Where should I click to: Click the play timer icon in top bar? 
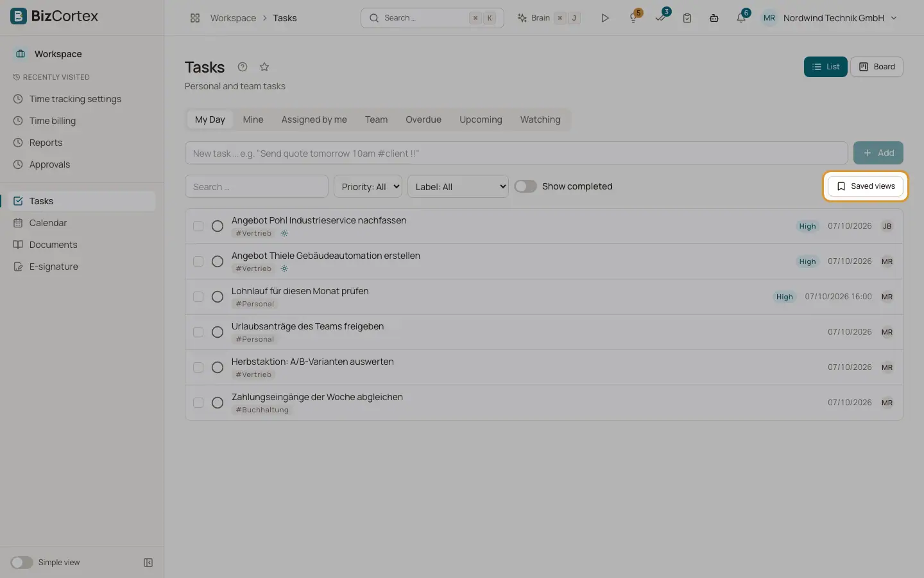click(604, 18)
